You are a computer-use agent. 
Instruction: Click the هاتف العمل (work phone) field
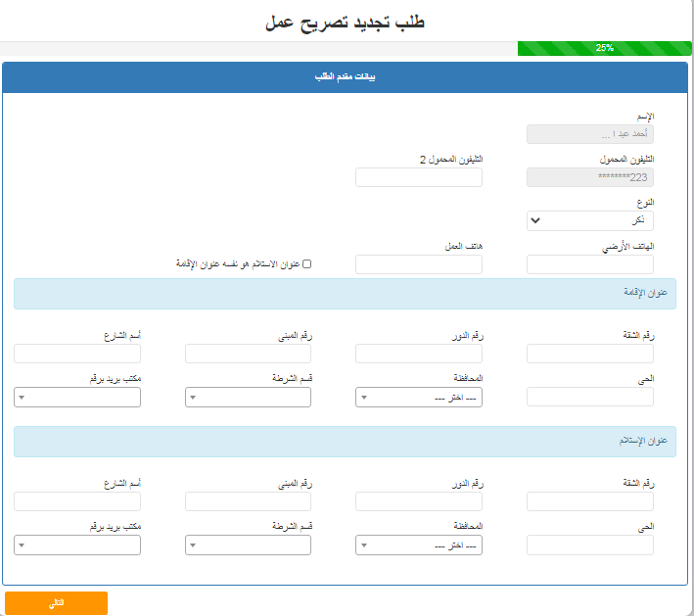(x=419, y=264)
